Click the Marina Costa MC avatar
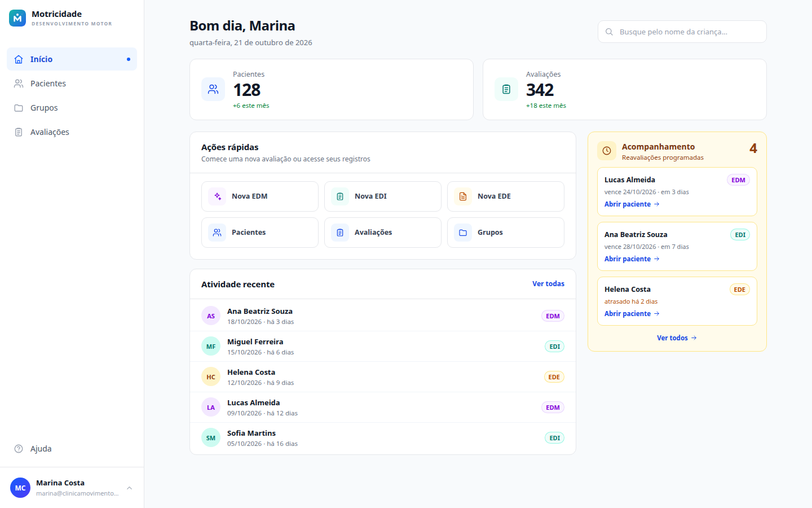The width and height of the screenshot is (812, 508). click(x=20, y=488)
